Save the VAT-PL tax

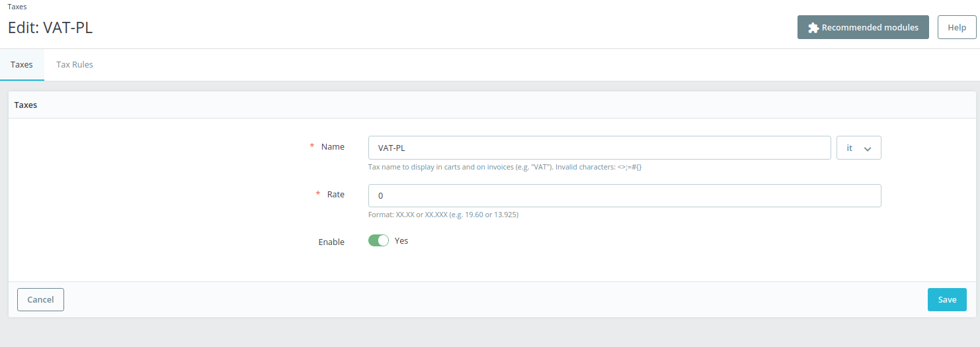coord(947,299)
